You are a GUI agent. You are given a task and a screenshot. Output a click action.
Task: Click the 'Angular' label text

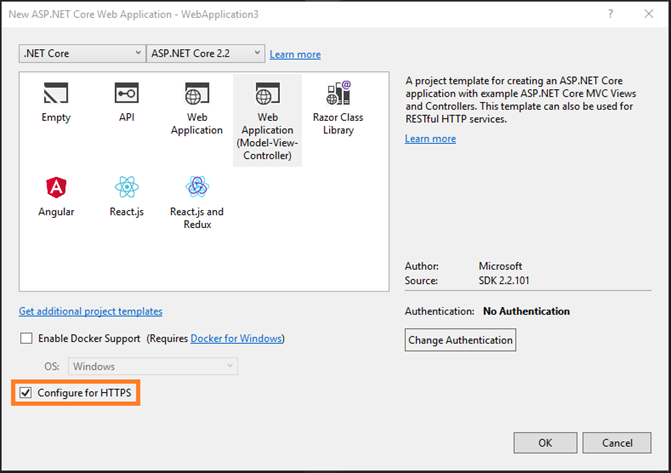point(56,212)
